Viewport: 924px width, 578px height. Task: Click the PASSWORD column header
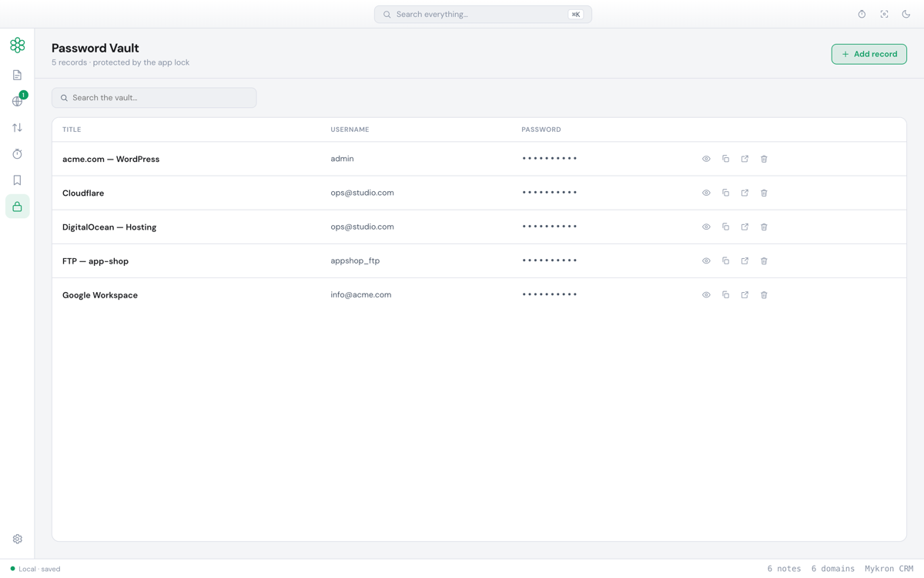pos(541,129)
